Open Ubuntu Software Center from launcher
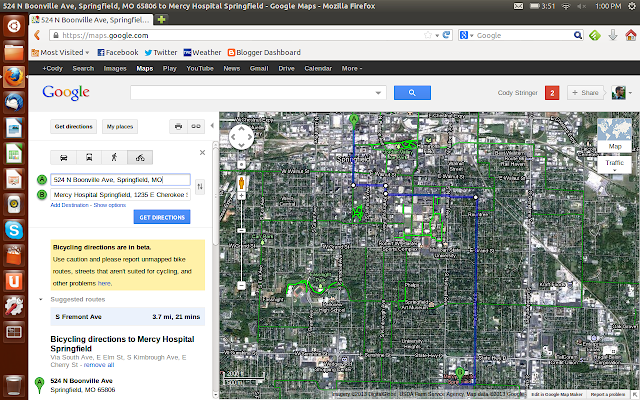 (14, 256)
